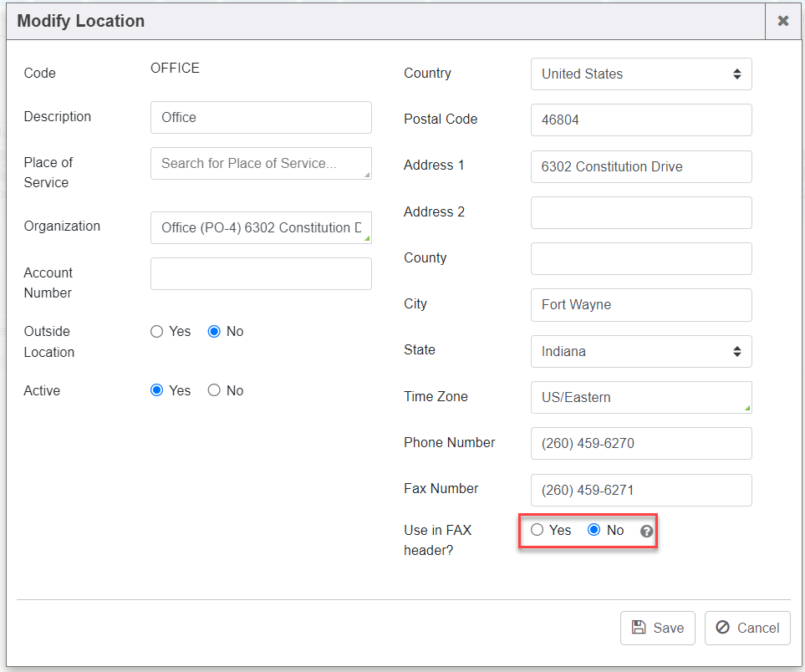Click the Fax Number field

[640, 490]
